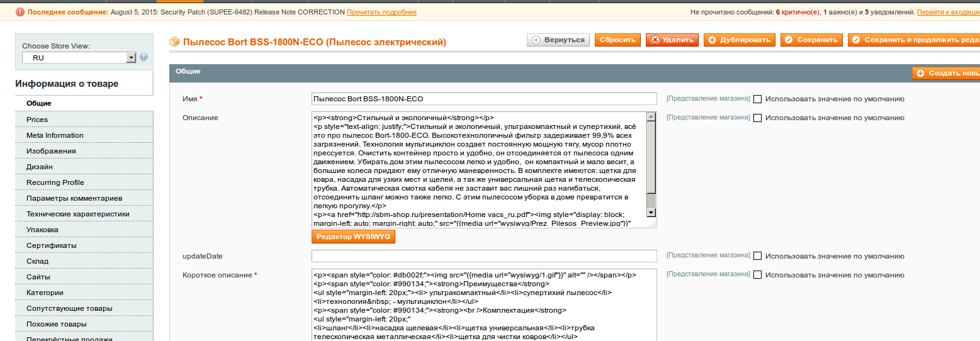The width and height of the screenshot is (980, 341).
Task: Open the Сайты tab
Action: click(x=84, y=277)
